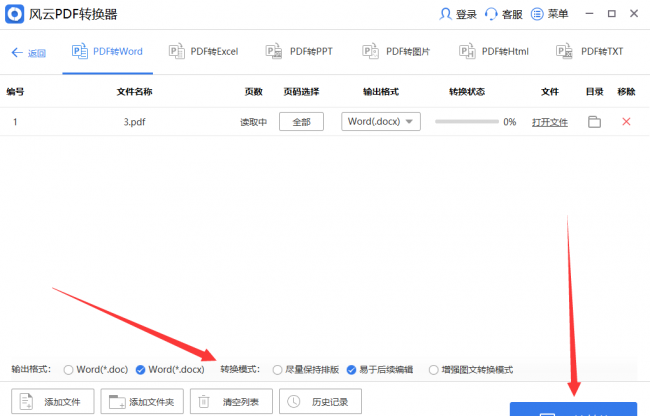
Task: Open output folder icon for 3.pdf
Action: pos(594,122)
